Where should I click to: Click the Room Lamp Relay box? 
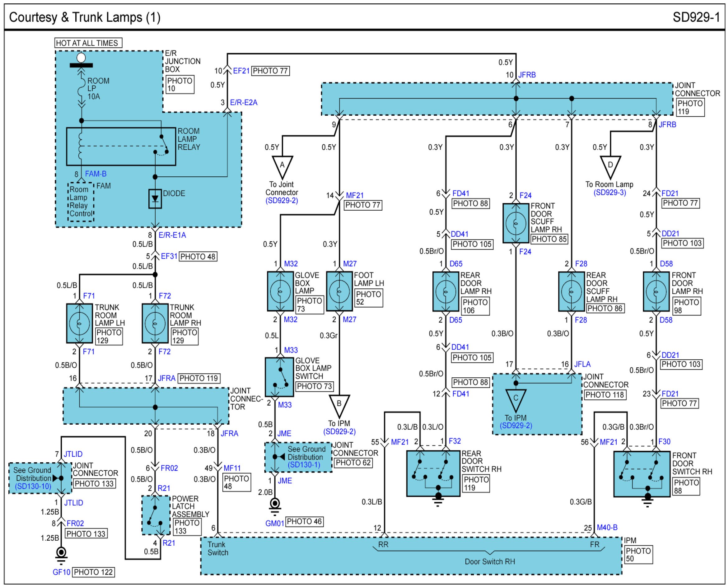point(121,147)
